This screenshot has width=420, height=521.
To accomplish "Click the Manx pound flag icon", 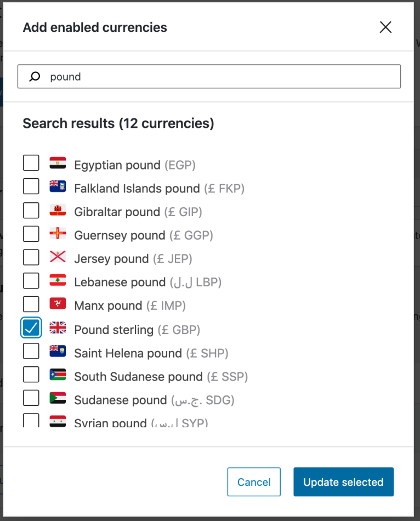I will point(58,304).
